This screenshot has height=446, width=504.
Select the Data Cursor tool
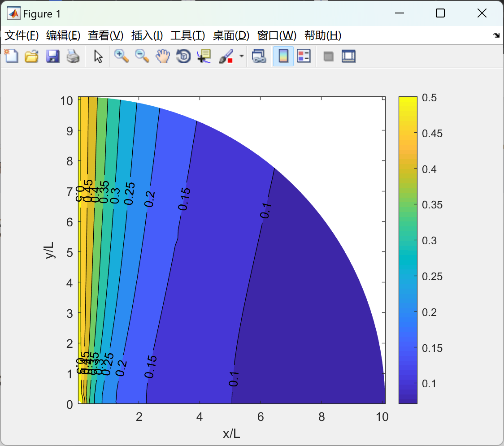coord(204,56)
